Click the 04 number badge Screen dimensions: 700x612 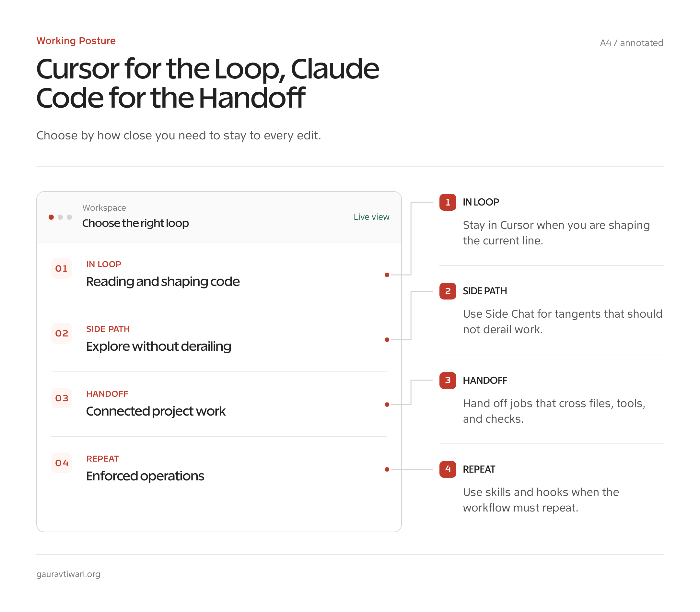(62, 463)
